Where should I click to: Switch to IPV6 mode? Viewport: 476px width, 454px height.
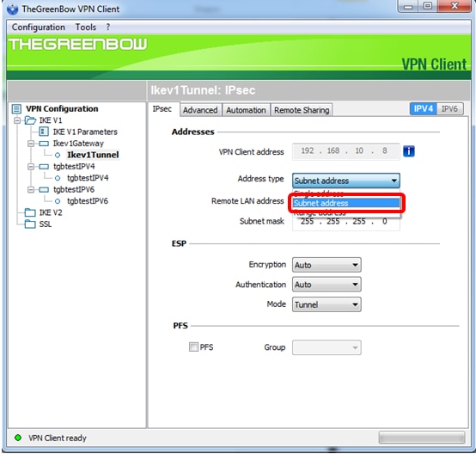tap(449, 108)
